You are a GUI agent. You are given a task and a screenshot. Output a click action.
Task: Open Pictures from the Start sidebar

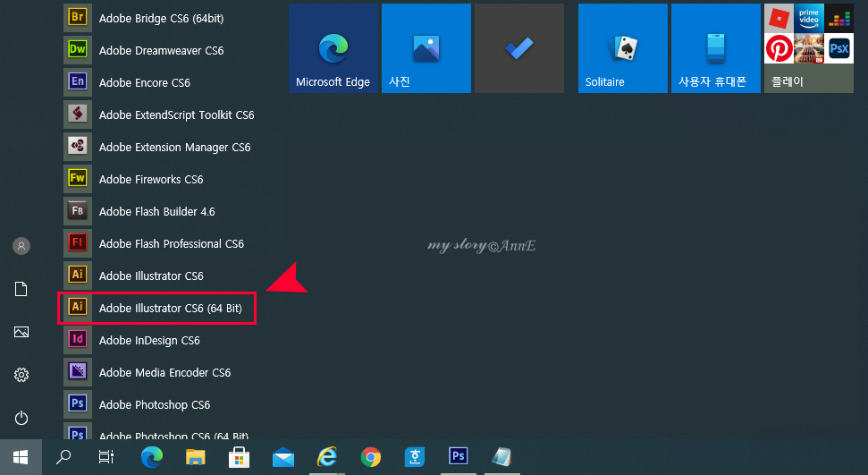point(21,332)
